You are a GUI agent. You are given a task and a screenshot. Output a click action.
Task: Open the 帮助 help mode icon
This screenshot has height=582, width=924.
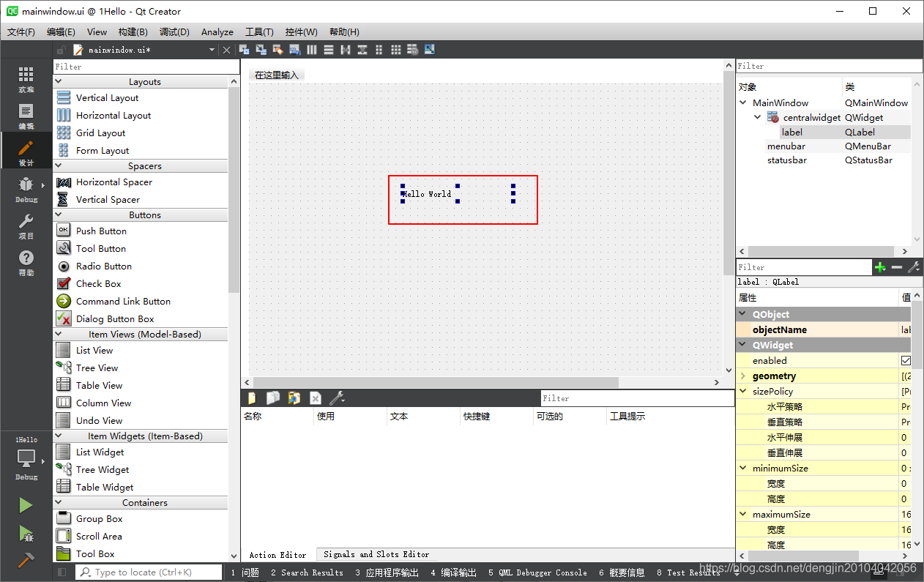(26, 263)
